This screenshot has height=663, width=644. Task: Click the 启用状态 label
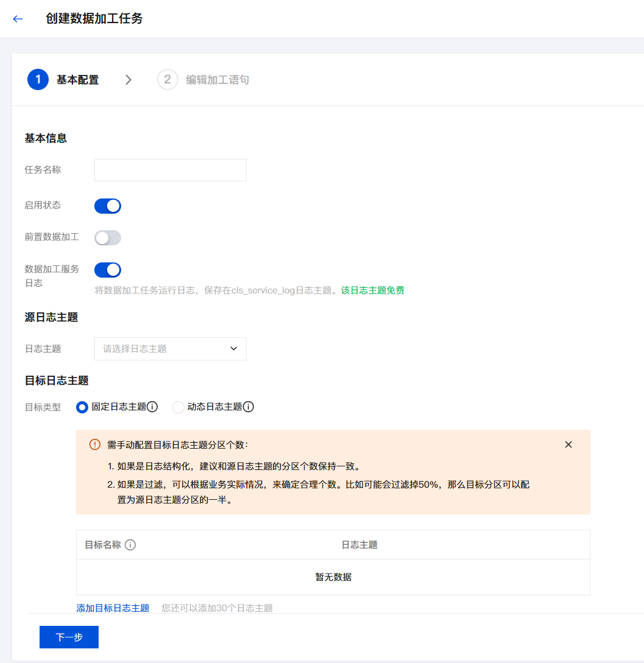click(x=43, y=206)
